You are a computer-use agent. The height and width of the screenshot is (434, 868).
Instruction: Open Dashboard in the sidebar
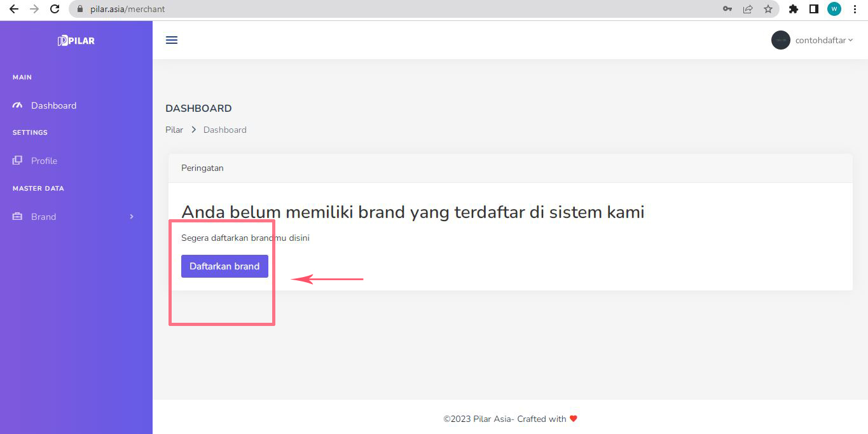pos(53,105)
